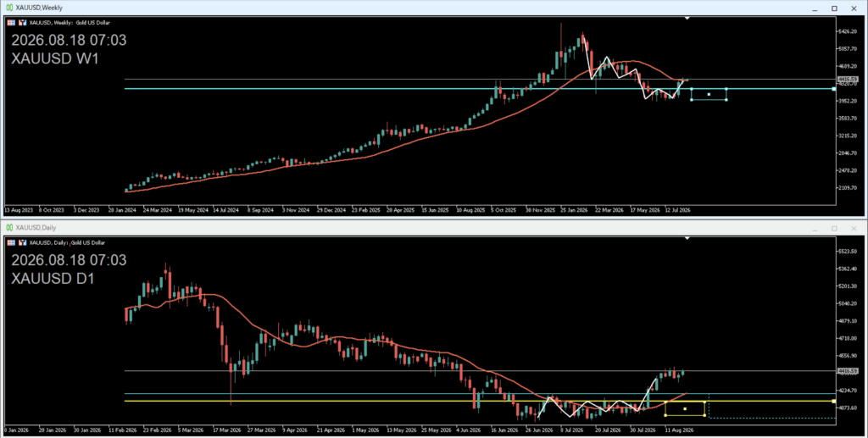Open one-click trading panel icon in Daily chart

pyautogui.click(x=23, y=243)
